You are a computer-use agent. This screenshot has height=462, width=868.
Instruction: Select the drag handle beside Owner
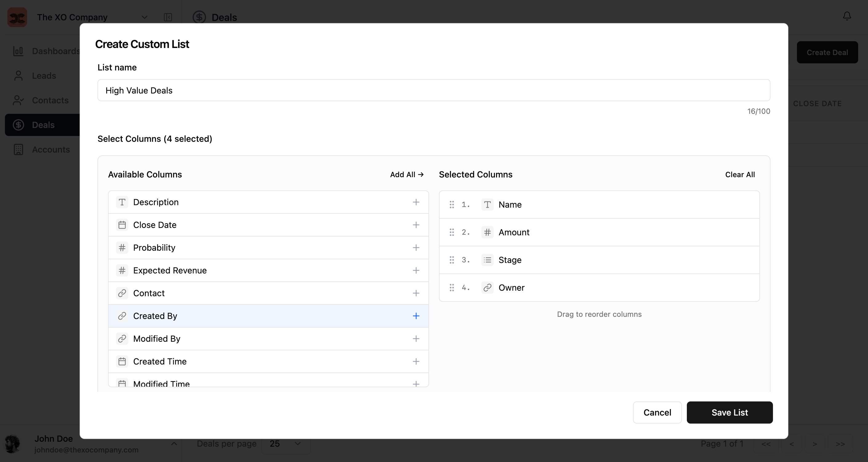[x=452, y=288]
